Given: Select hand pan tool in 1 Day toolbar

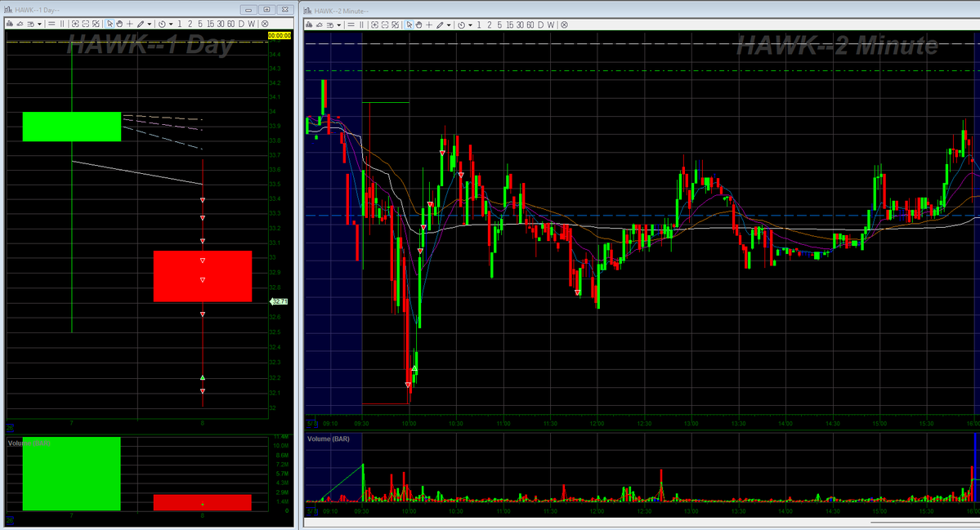Looking at the screenshot, I should (119, 24).
